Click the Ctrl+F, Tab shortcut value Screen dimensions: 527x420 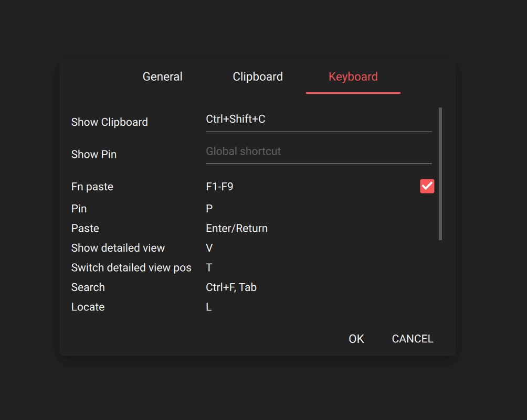click(231, 287)
